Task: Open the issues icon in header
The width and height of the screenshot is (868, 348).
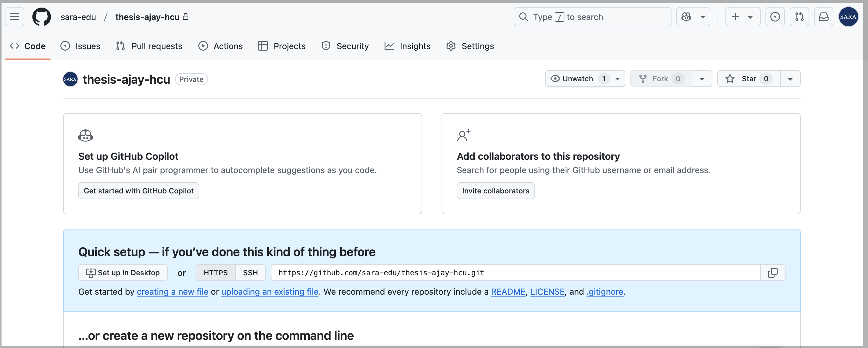Action: (775, 16)
